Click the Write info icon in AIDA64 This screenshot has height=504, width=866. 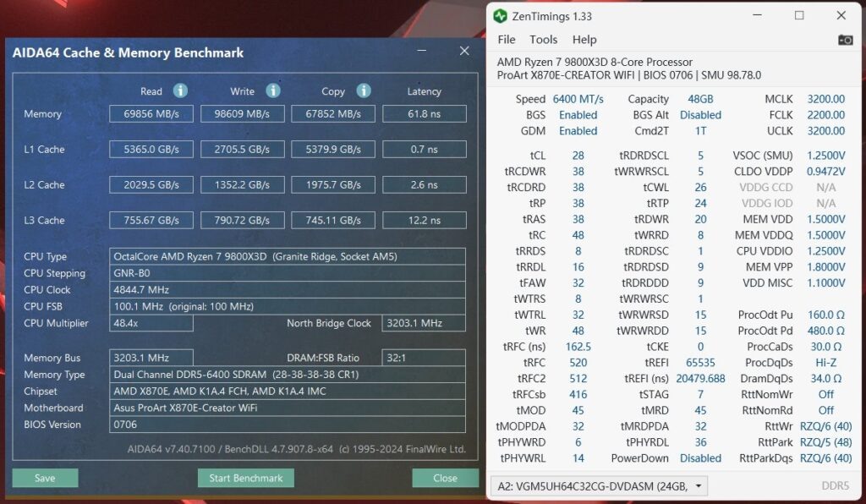click(x=273, y=90)
